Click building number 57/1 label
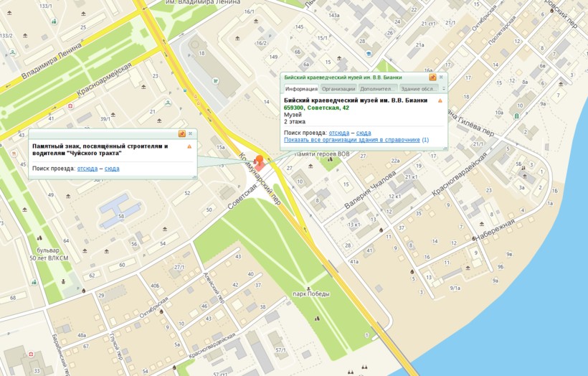 click(x=280, y=350)
